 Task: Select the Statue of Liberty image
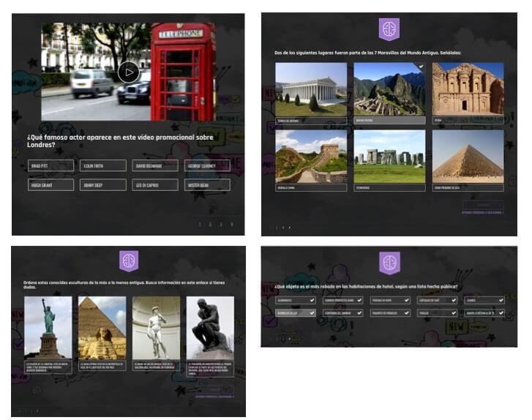(48, 328)
